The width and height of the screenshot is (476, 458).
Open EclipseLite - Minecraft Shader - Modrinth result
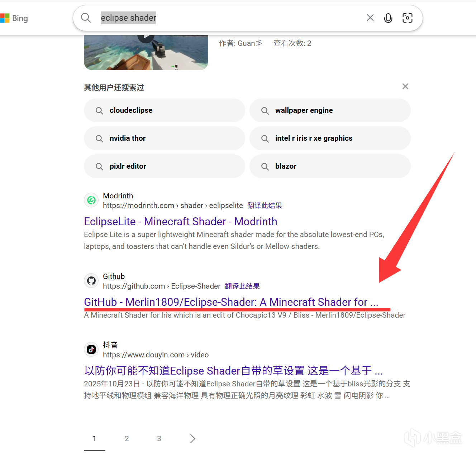point(181,222)
